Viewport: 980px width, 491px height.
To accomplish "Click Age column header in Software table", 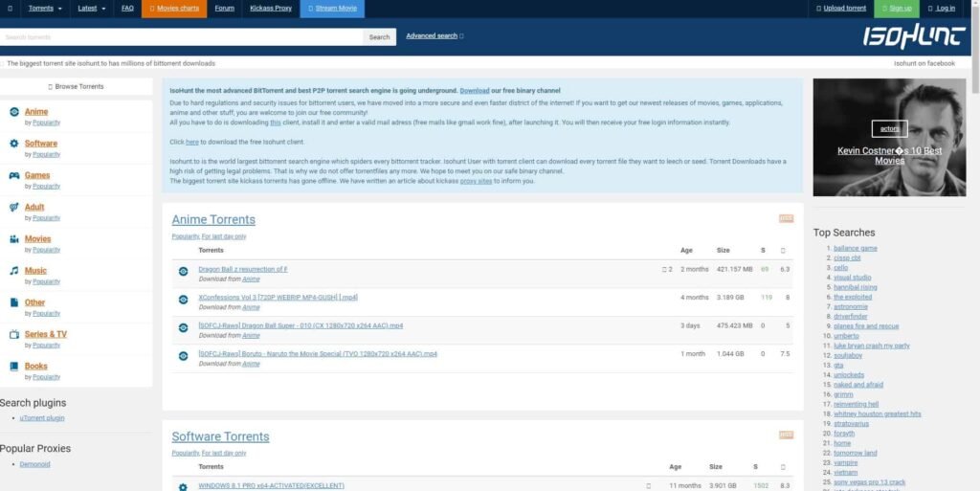I will (x=675, y=467).
